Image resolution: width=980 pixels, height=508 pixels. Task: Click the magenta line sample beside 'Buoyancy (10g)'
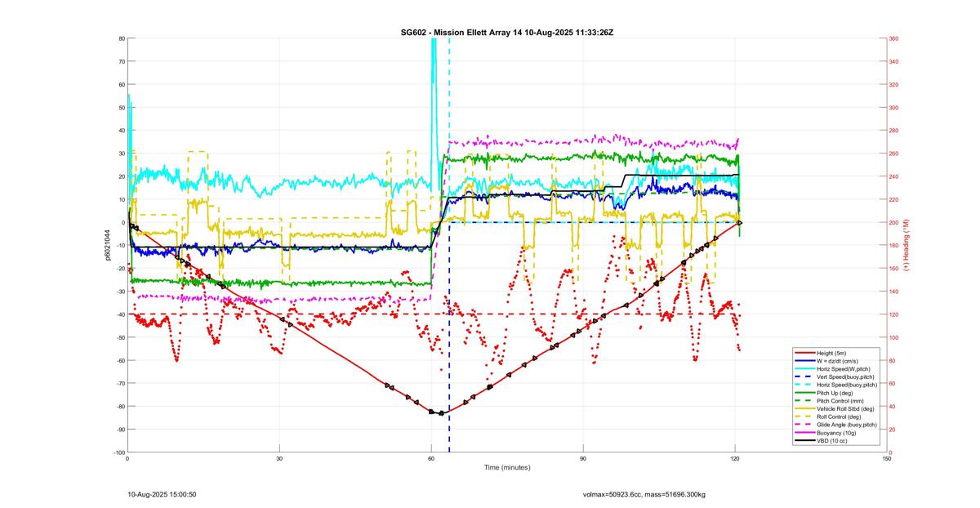[x=804, y=433]
